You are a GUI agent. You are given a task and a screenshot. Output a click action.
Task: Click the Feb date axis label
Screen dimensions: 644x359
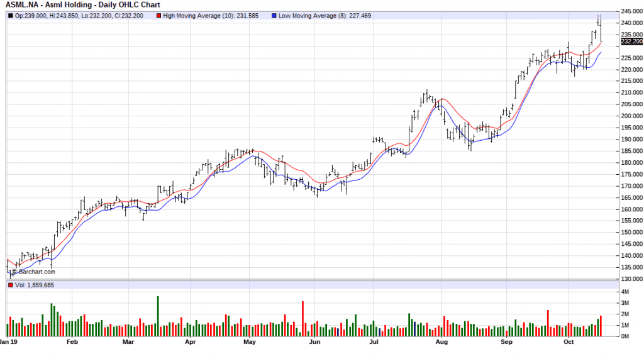[x=72, y=343]
